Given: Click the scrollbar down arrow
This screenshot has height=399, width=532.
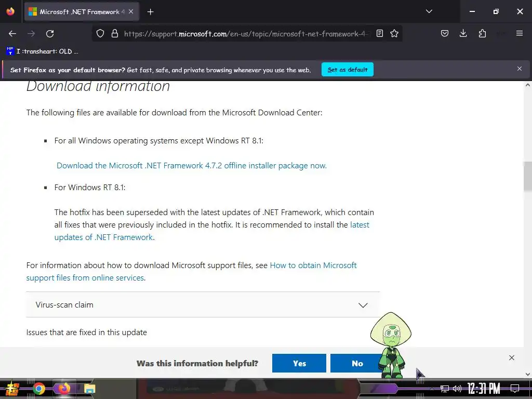Looking at the screenshot, I should coord(528,374).
